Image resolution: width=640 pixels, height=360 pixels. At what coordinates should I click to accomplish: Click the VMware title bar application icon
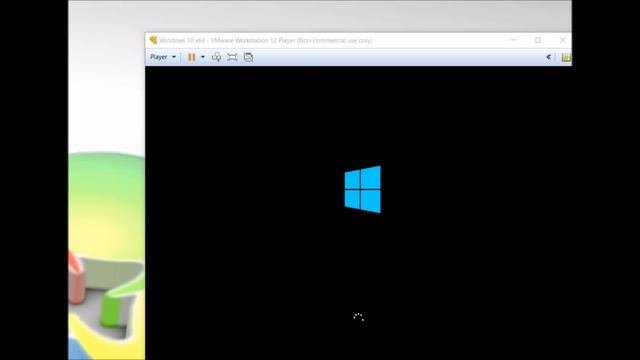point(153,40)
